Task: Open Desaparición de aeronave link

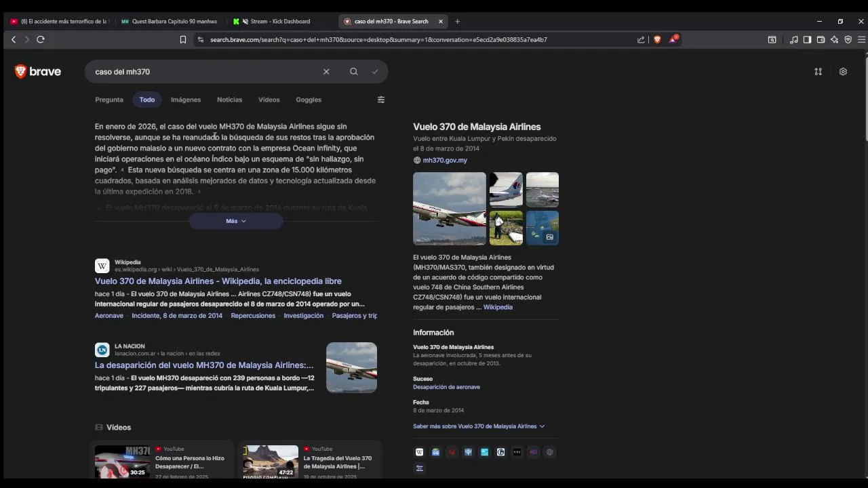Action: tap(446, 387)
